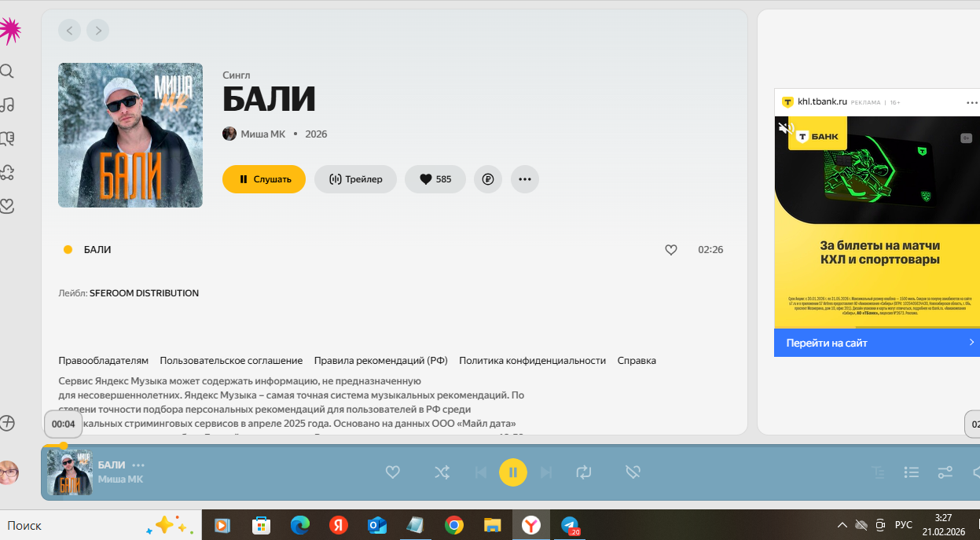The image size is (980, 540).
Task: Toggle repeat mode in the player
Action: tap(583, 472)
